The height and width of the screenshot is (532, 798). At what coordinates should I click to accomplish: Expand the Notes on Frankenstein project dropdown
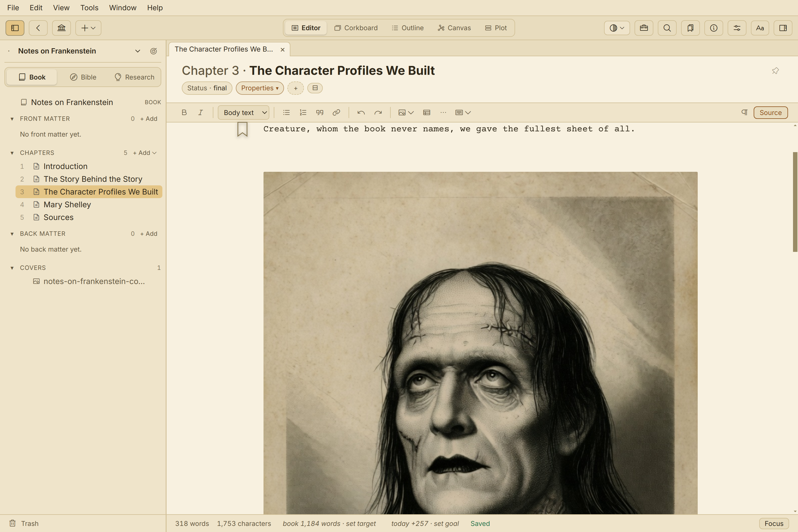138,51
